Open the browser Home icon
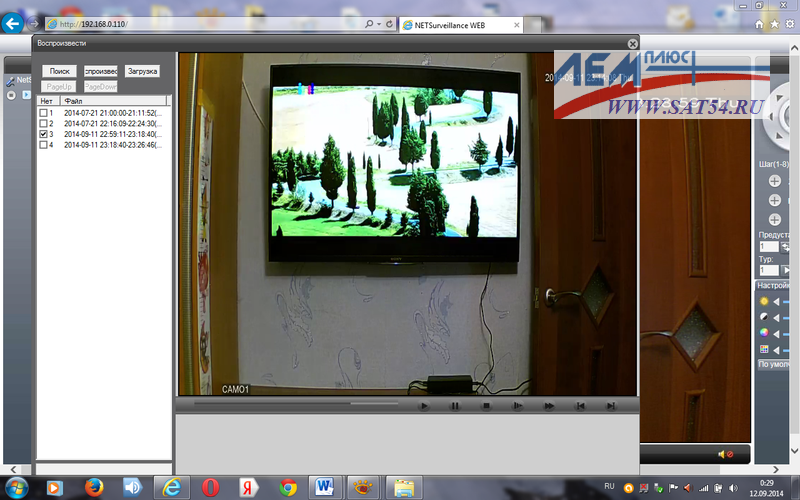The image size is (800, 500). 759,24
